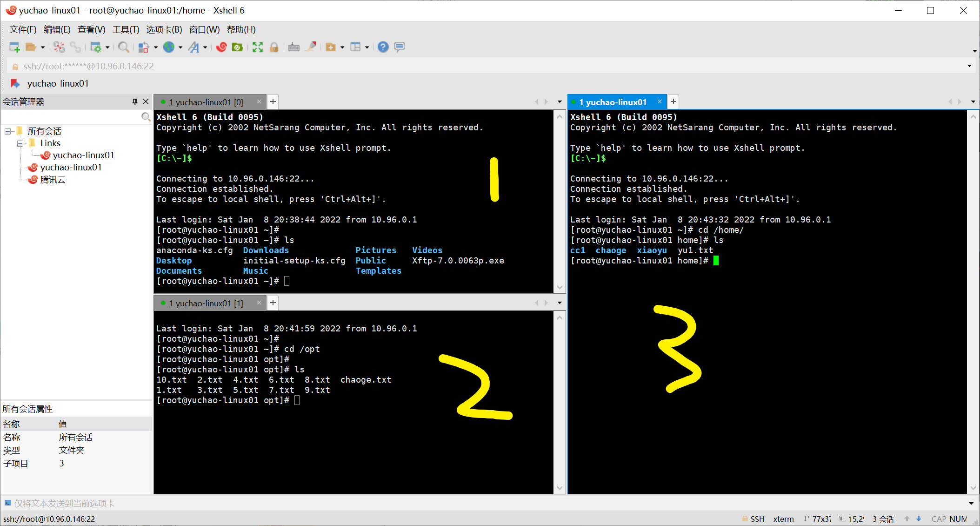Screen dimensions: 980x526
Task: Toggle full screen mode icon
Action: pos(258,47)
